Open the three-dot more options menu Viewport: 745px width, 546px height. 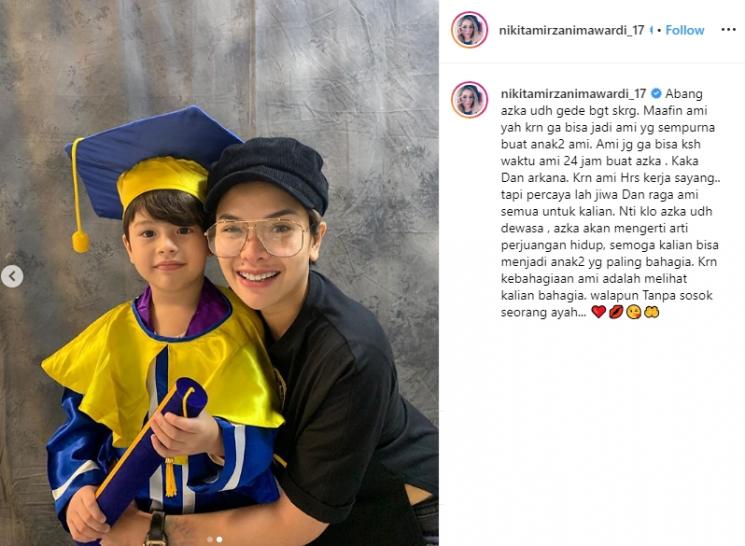coord(728,30)
